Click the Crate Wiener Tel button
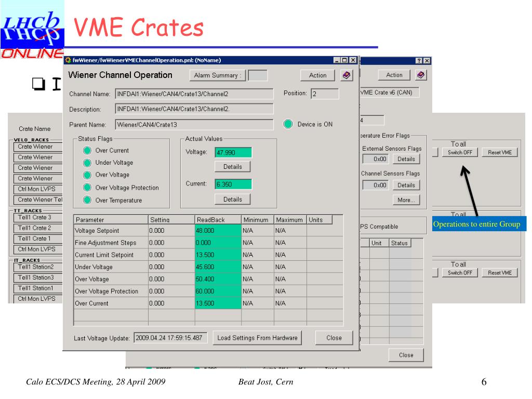The width and height of the screenshot is (532, 399). [x=38, y=199]
